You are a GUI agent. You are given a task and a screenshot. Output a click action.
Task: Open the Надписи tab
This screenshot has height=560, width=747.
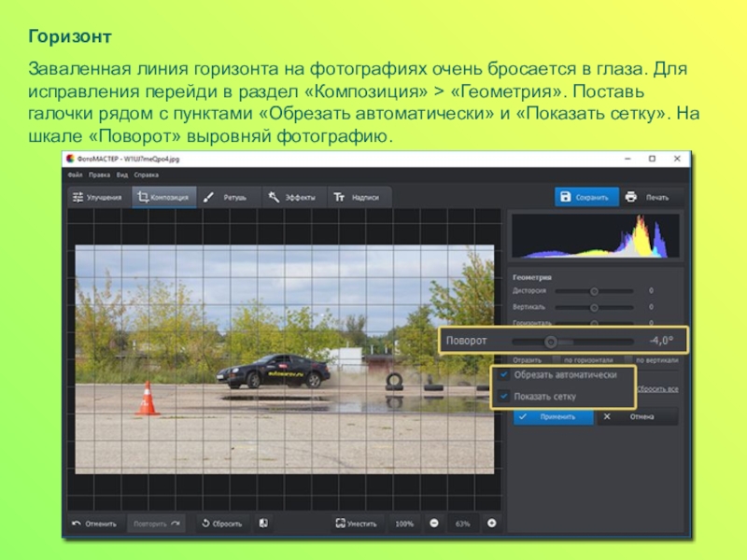359,197
